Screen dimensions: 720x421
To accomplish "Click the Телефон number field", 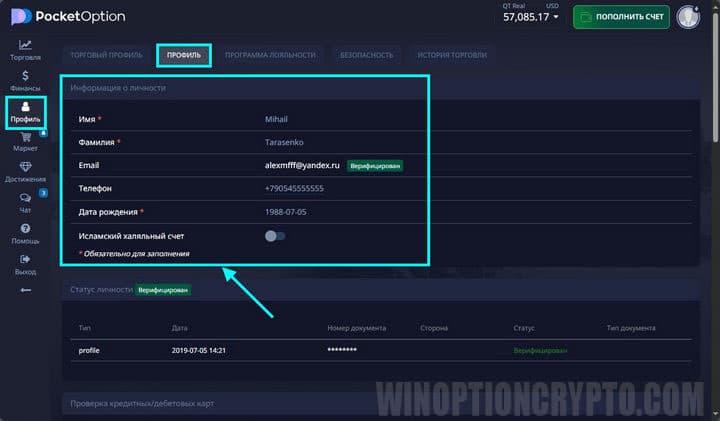I will click(x=294, y=188).
